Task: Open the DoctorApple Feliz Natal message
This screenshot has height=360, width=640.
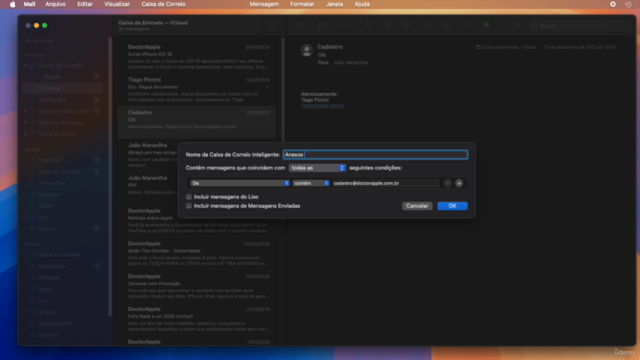Action: click(198, 319)
